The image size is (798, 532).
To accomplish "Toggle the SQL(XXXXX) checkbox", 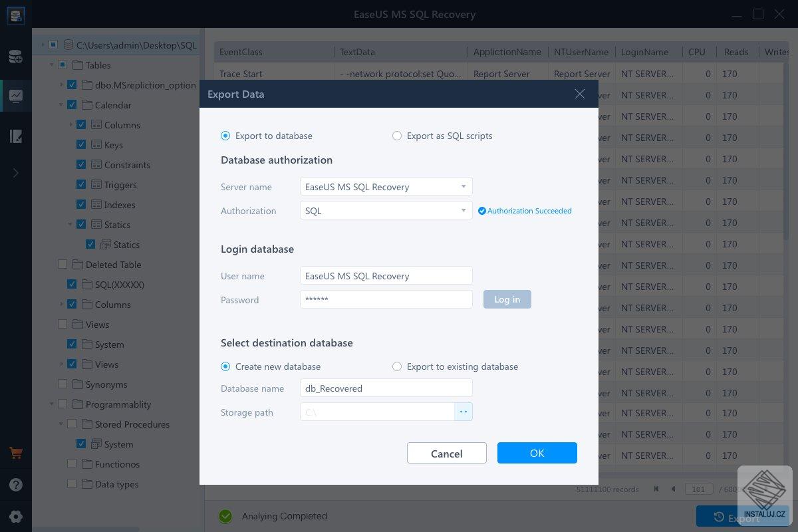I will [72, 284].
